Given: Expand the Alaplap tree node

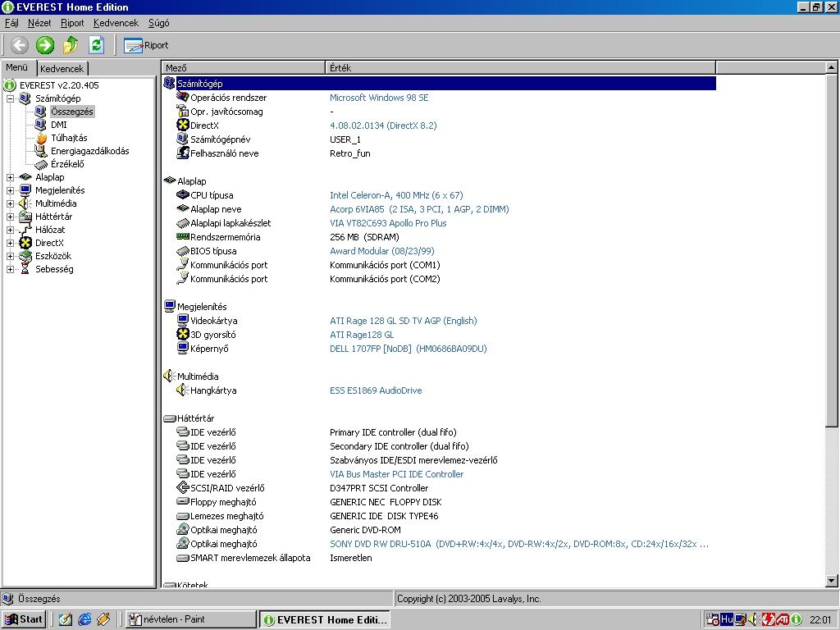Looking at the screenshot, I should 10,177.
